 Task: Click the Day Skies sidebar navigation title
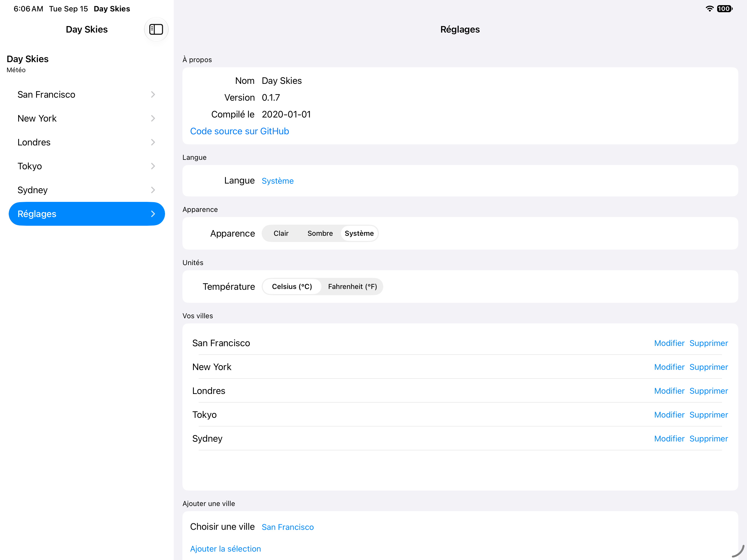point(87,29)
